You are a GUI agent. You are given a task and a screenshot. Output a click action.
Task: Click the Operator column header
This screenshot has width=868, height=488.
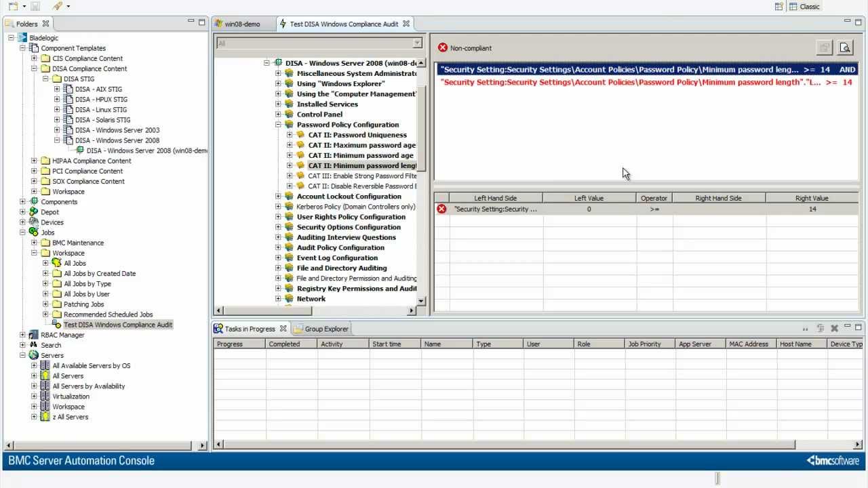(x=654, y=198)
